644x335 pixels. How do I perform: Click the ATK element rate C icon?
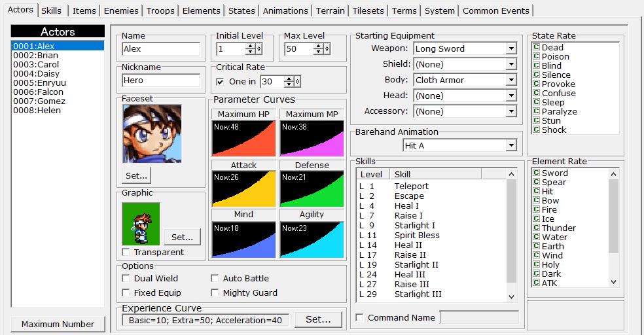[x=536, y=283]
